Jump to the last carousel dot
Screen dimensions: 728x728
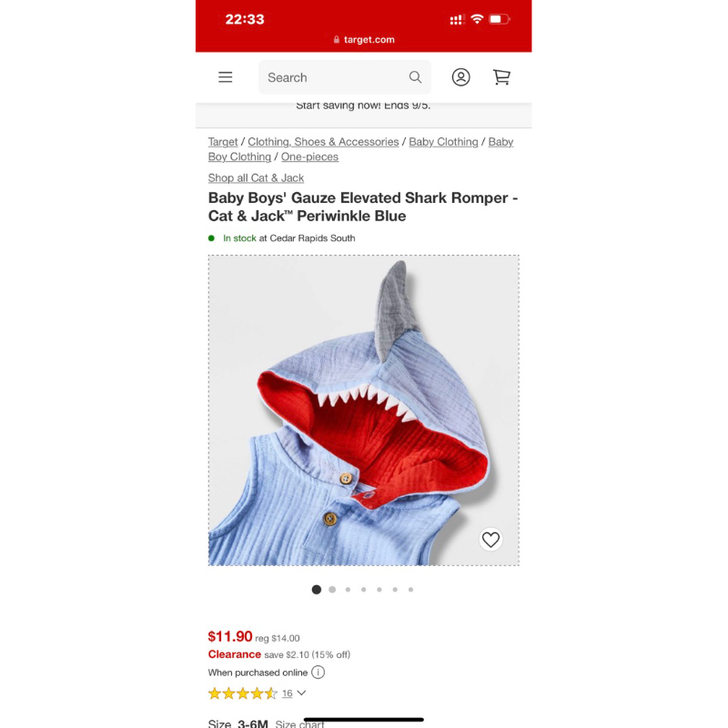click(x=410, y=590)
